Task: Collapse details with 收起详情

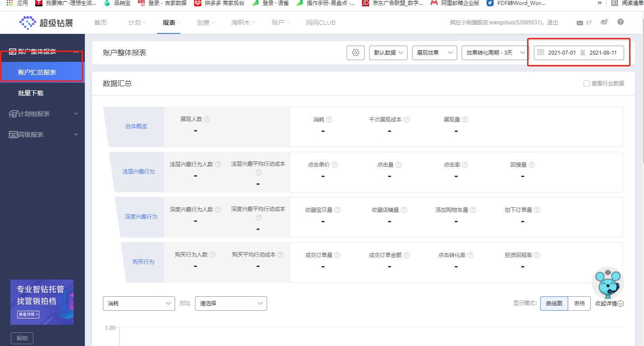Action: coord(609,304)
